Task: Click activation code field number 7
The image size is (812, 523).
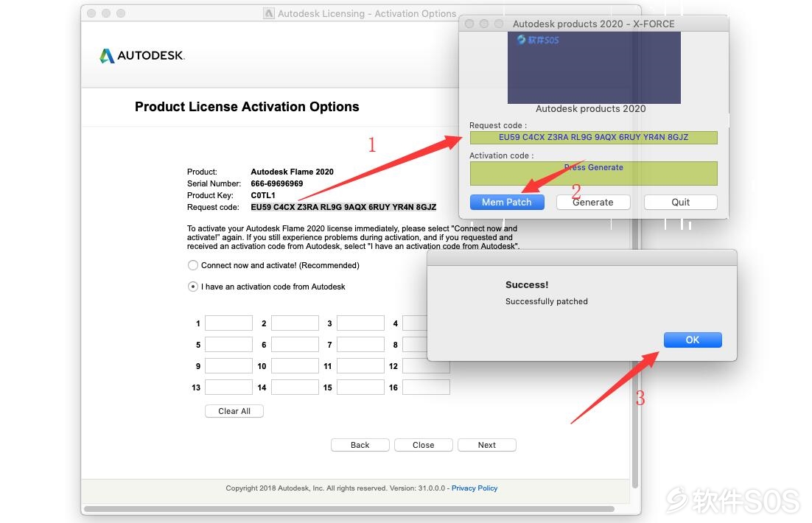Action: click(360, 344)
